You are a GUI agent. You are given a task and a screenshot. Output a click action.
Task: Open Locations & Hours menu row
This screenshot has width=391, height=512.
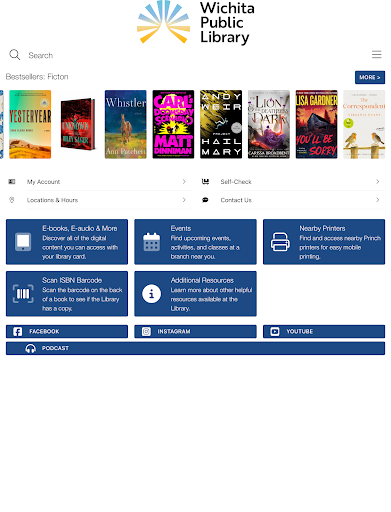pyautogui.click(x=99, y=200)
